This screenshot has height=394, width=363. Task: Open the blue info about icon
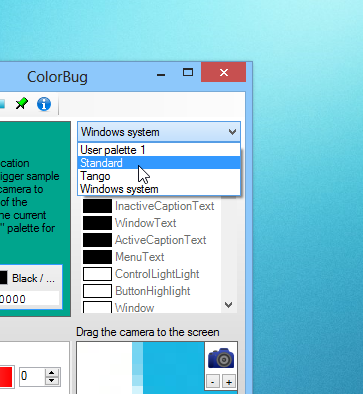click(44, 104)
